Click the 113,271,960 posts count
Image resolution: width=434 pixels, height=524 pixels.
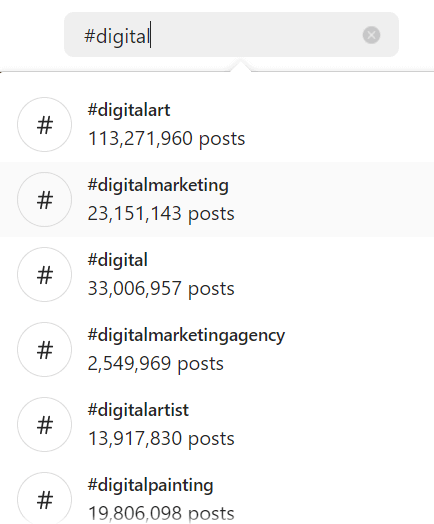pos(166,139)
